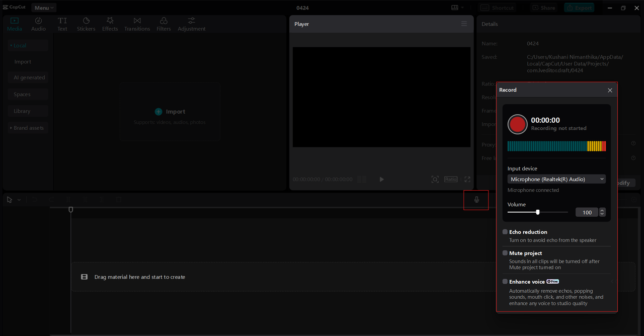Viewport: 644px width, 336px height.
Task: Click the Volume value field showing 100
Action: (x=587, y=212)
